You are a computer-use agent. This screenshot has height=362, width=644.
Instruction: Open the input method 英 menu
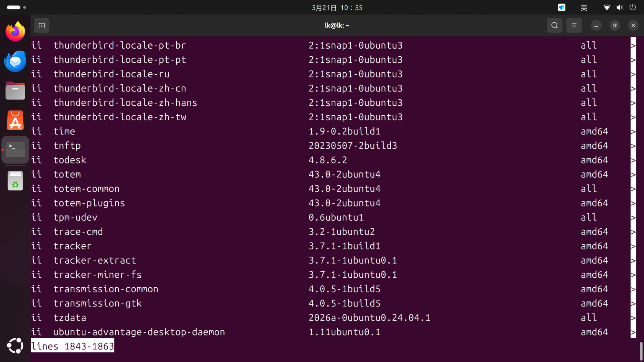584,8
